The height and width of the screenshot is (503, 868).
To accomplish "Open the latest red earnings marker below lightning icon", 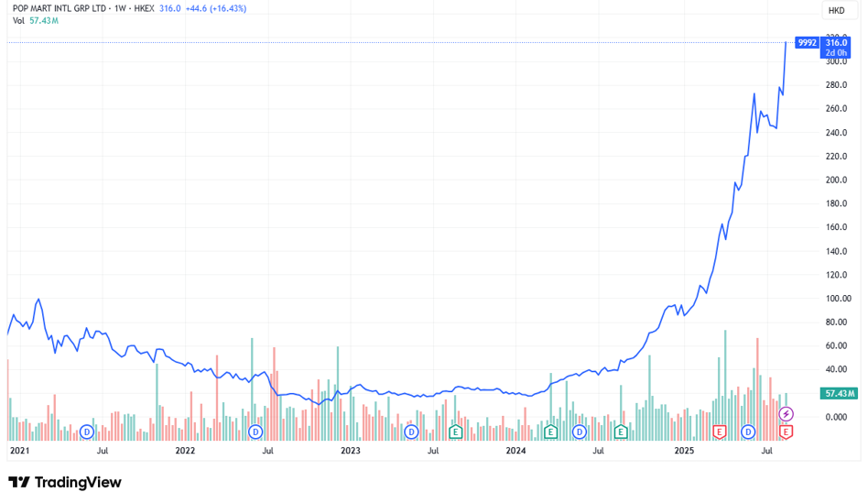I will tap(786, 432).
